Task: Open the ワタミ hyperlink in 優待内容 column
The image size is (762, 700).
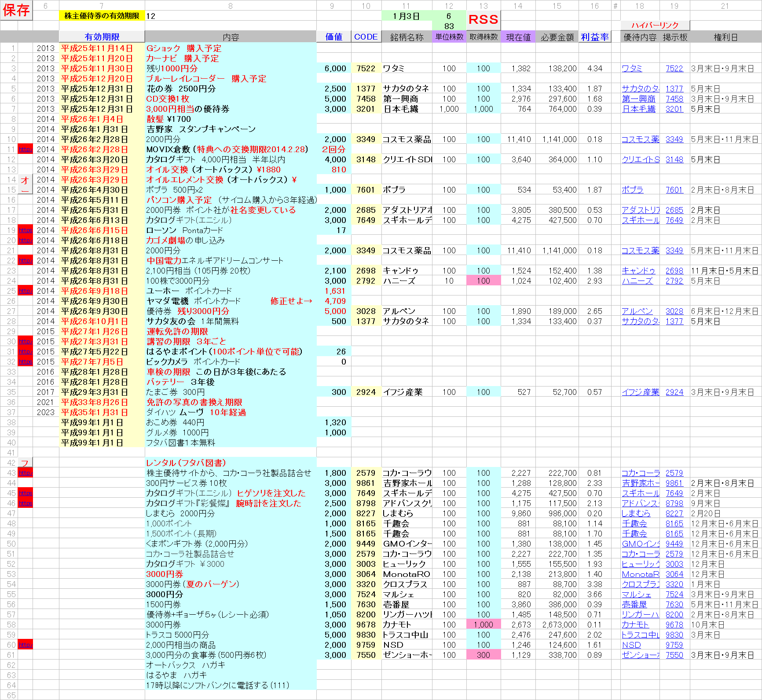Action: [632, 69]
